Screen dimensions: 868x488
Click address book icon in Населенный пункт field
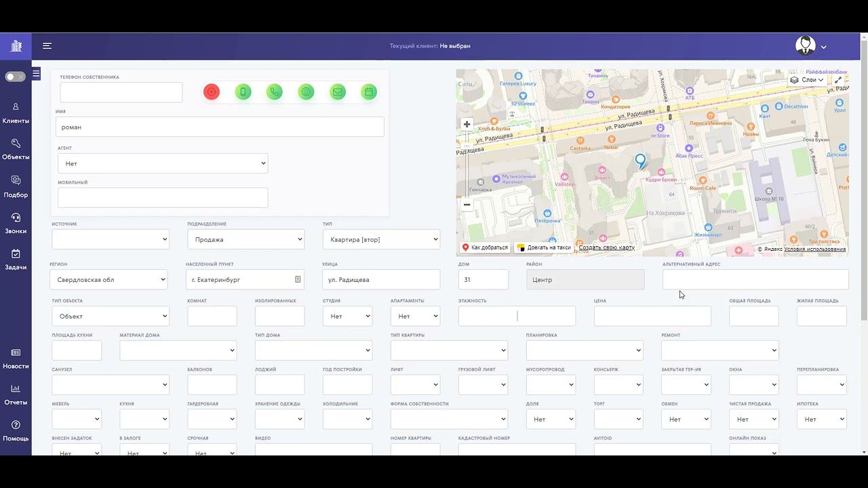tap(298, 279)
